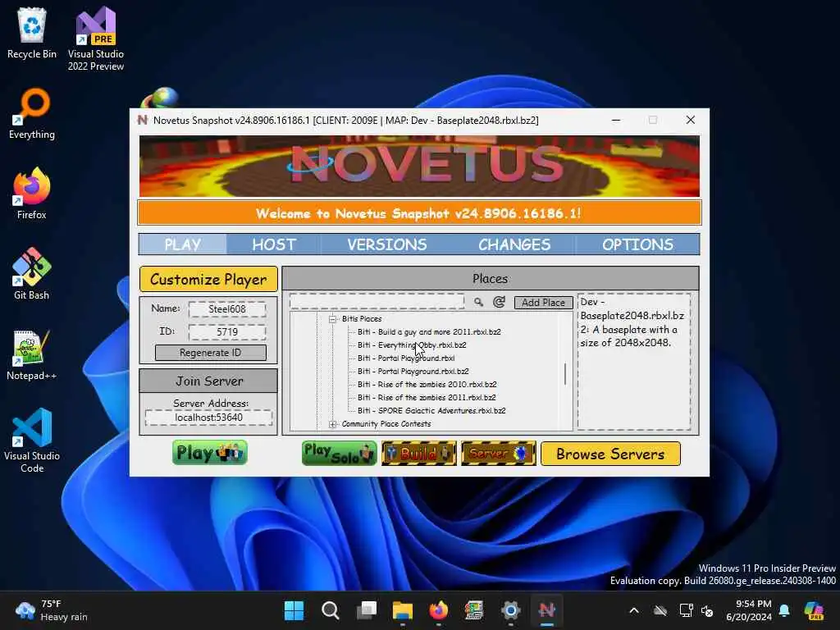Click the Novetus window title icon
The height and width of the screenshot is (630, 840).
(143, 120)
